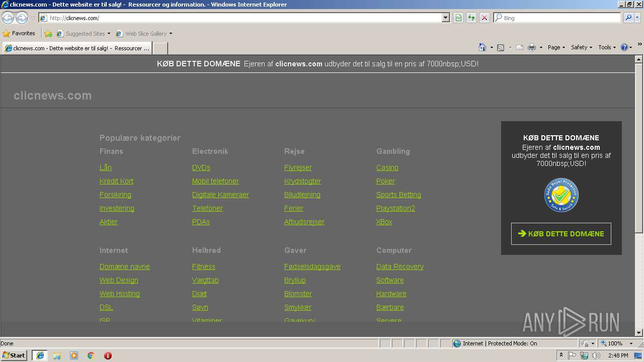644x362 pixels.
Task: Refresh the page with the Refresh icon
Action: click(x=471, y=18)
